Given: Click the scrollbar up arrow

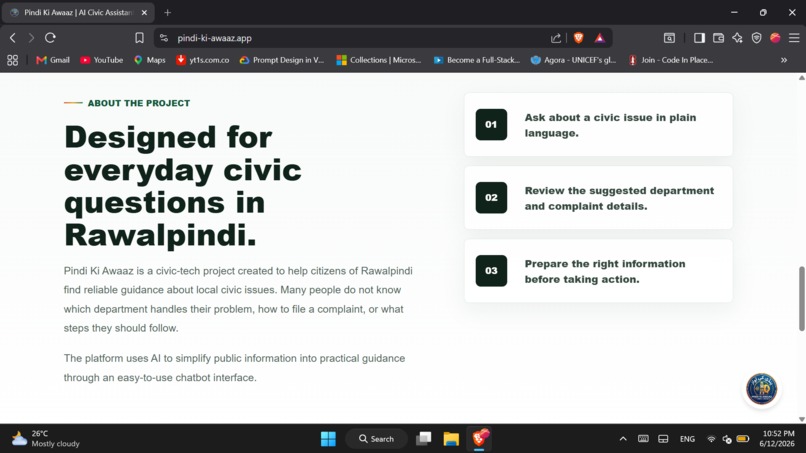Looking at the screenshot, I should 801,78.
